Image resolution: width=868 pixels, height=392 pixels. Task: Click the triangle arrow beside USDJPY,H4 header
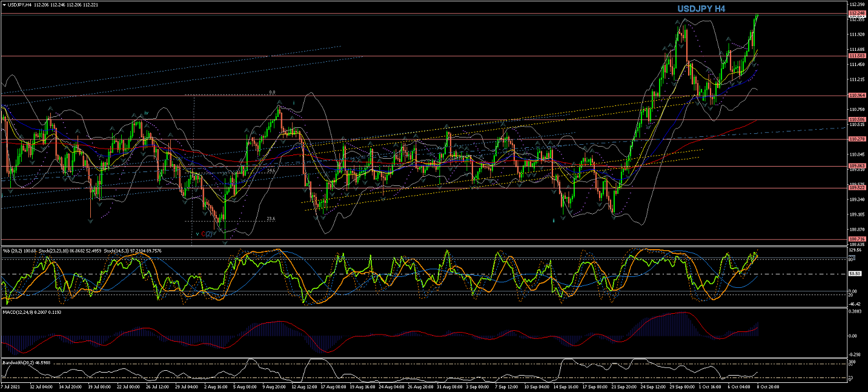tap(4, 5)
